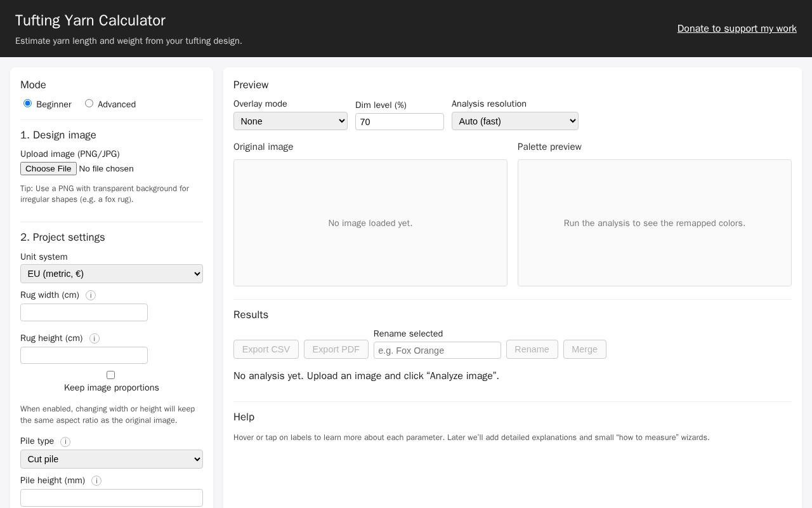The width and height of the screenshot is (812, 508).
Task: Expand the Unit system dropdown
Action: pos(112,274)
